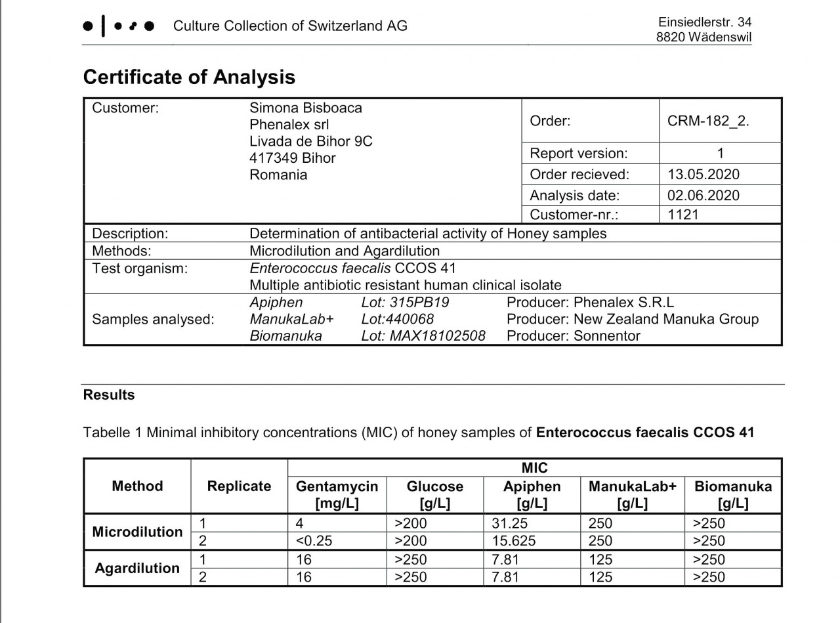The height and width of the screenshot is (623, 840).
Task: Click Agardilution replicate 2 Biomanuka value '>250'
Action: point(709,577)
